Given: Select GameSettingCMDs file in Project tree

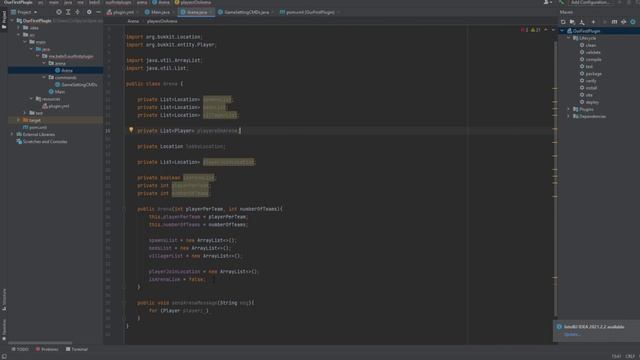Looking at the screenshot, I should 76,84.
